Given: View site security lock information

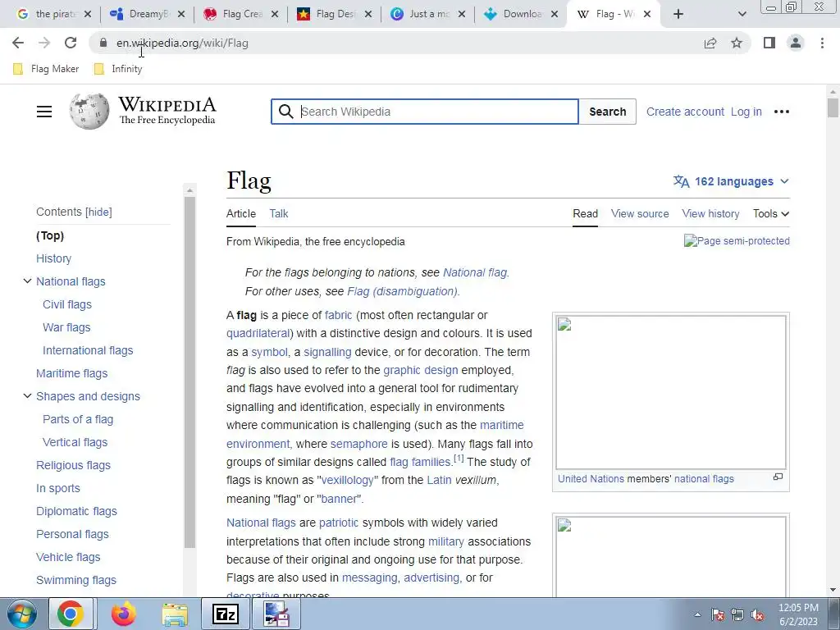Looking at the screenshot, I should coord(103,43).
